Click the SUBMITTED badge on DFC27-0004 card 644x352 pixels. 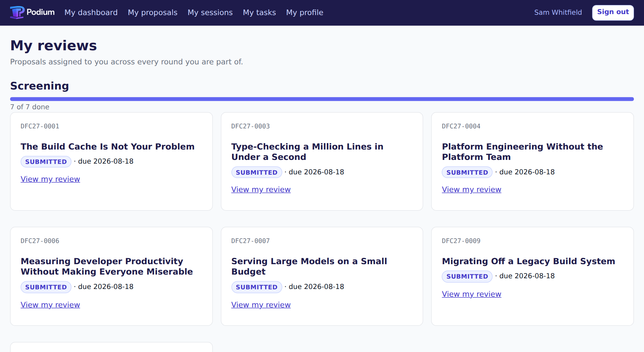click(x=467, y=172)
